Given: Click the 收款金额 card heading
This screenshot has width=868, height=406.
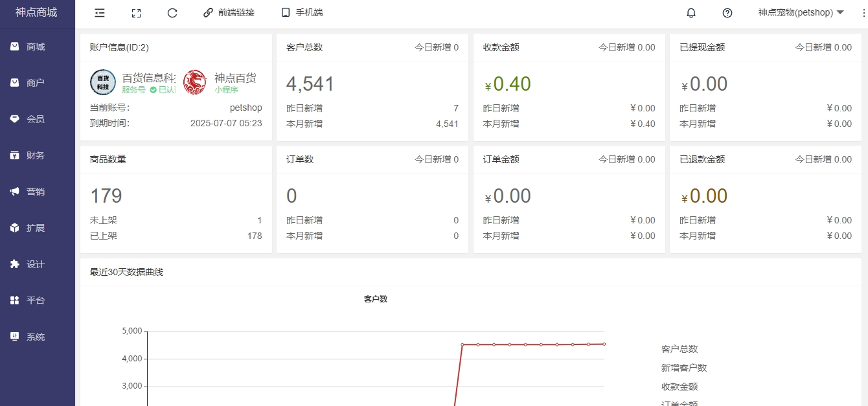Looking at the screenshot, I should pyautogui.click(x=501, y=47).
